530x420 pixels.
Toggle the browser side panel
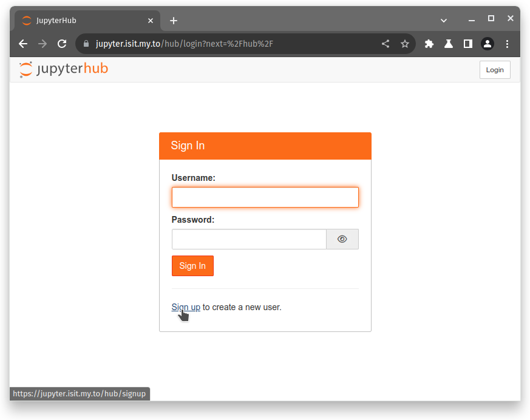[x=468, y=44]
